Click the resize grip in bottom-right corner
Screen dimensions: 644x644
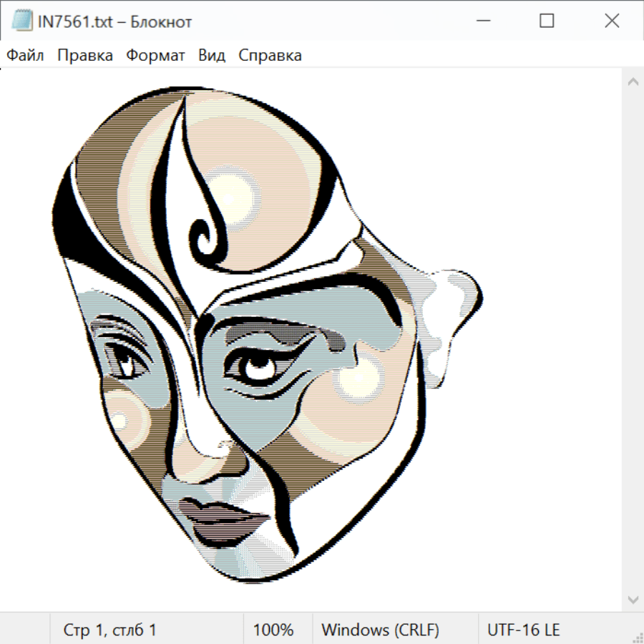coord(637,637)
